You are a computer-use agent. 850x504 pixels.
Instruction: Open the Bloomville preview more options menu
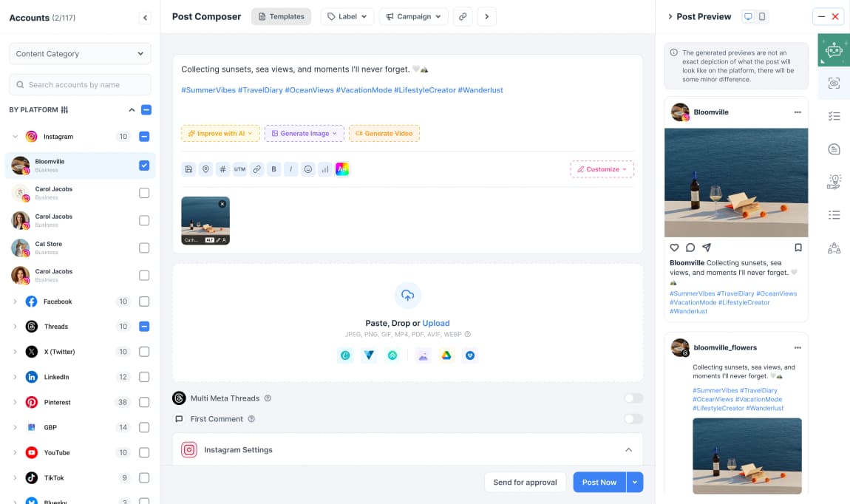(x=798, y=112)
